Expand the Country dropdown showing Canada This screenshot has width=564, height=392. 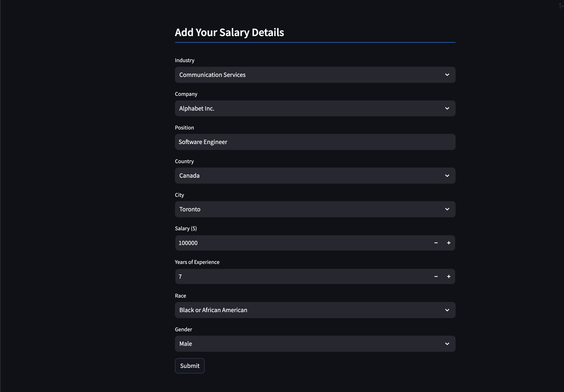click(310, 176)
